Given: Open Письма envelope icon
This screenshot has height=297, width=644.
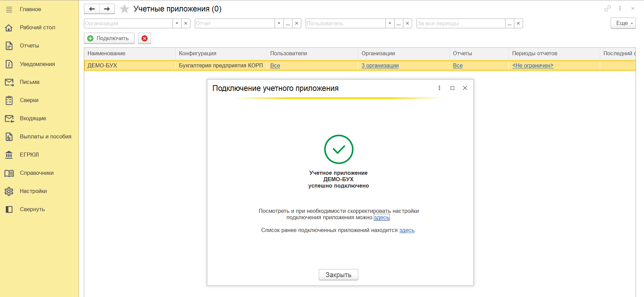Looking at the screenshot, I should [x=9, y=82].
